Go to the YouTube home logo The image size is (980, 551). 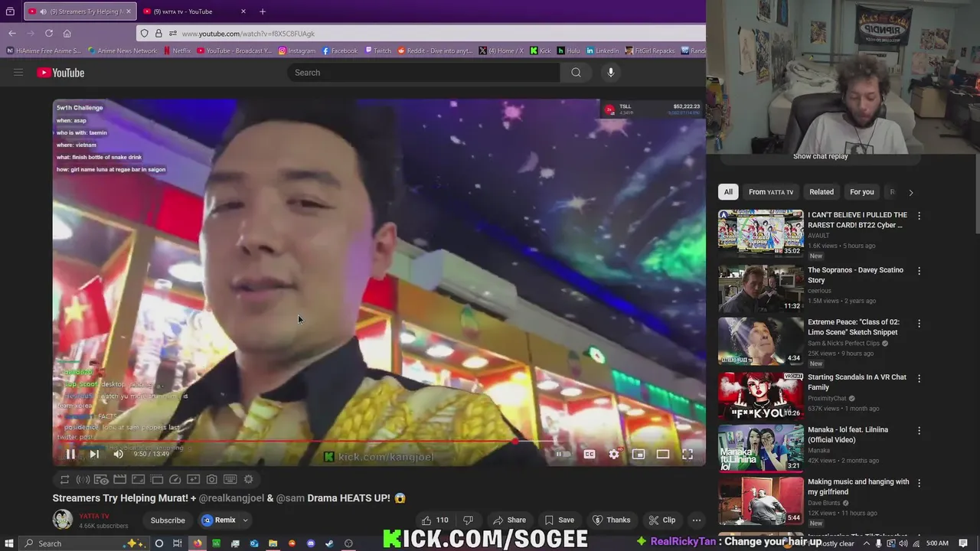[60, 73]
